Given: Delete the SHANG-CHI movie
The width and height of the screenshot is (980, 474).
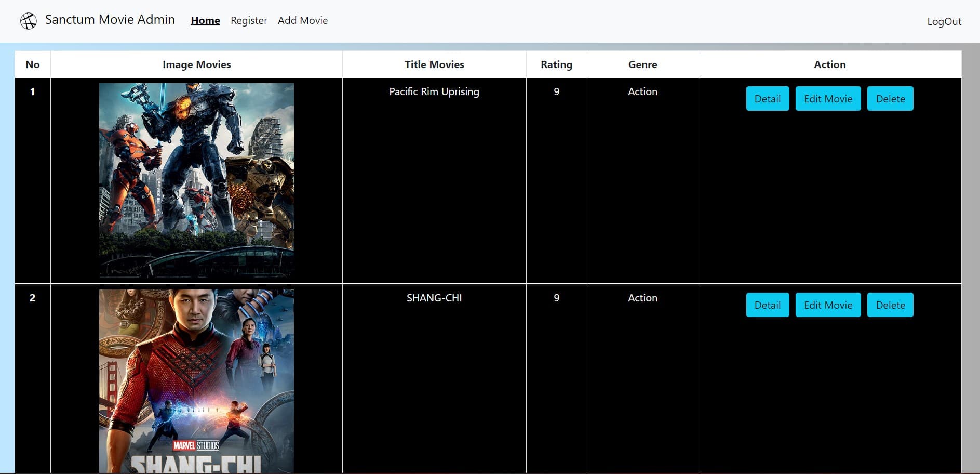Looking at the screenshot, I should click(890, 305).
